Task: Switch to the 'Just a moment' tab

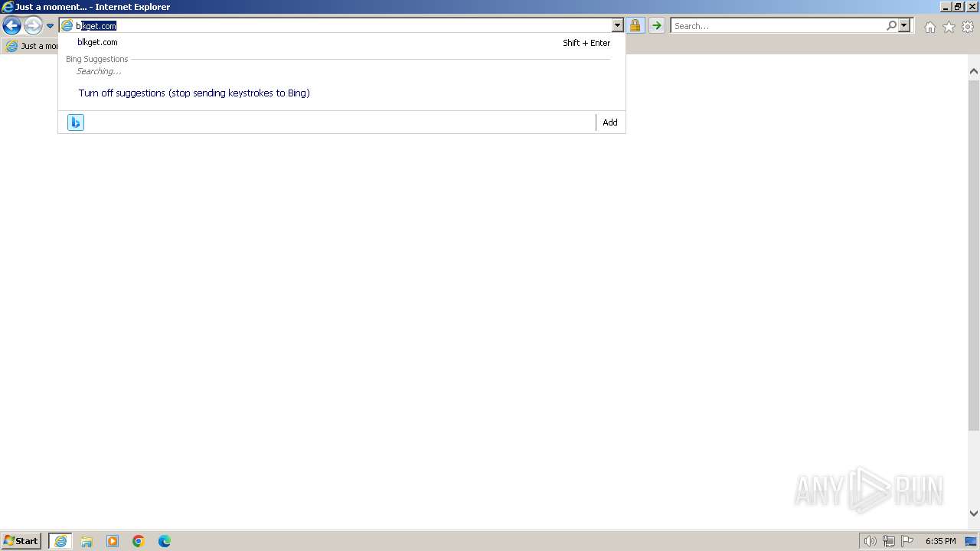Action: (x=31, y=46)
